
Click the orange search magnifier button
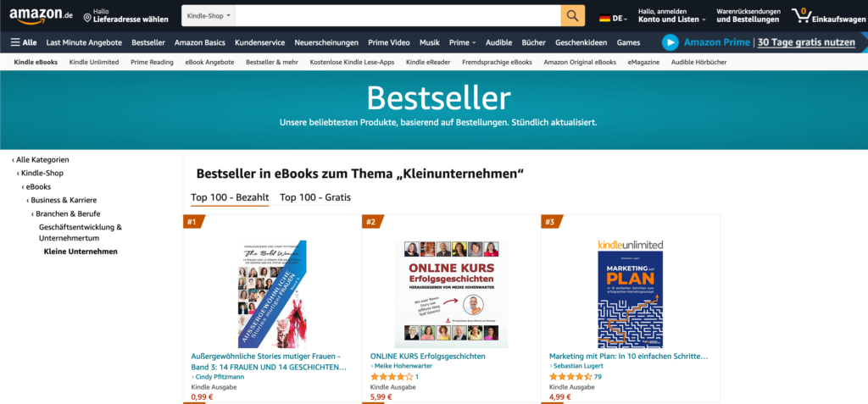coord(573,15)
